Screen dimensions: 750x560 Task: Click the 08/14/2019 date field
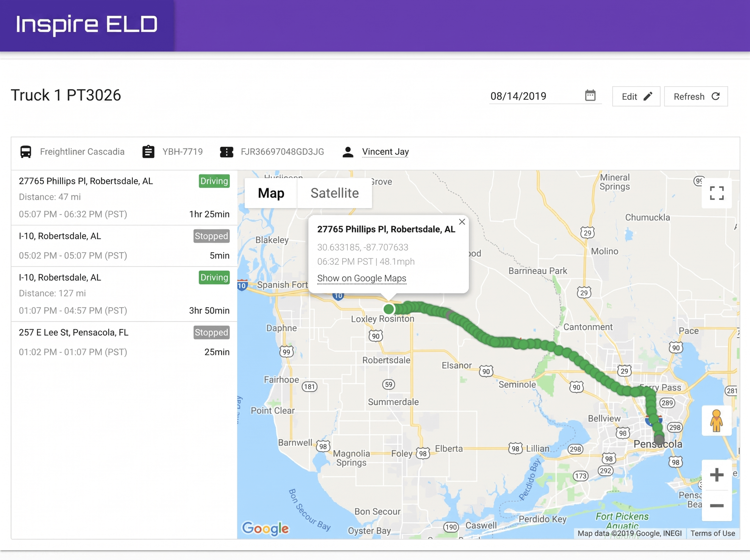(545, 96)
